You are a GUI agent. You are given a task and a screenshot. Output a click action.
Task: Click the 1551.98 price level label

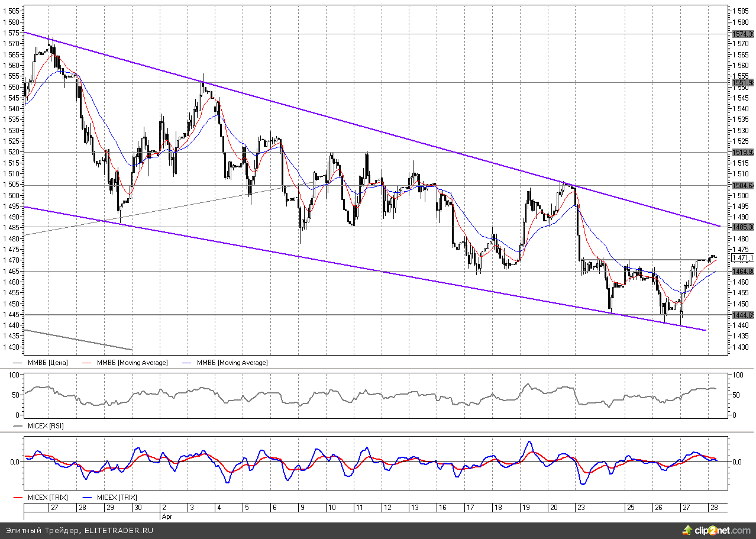[742, 83]
